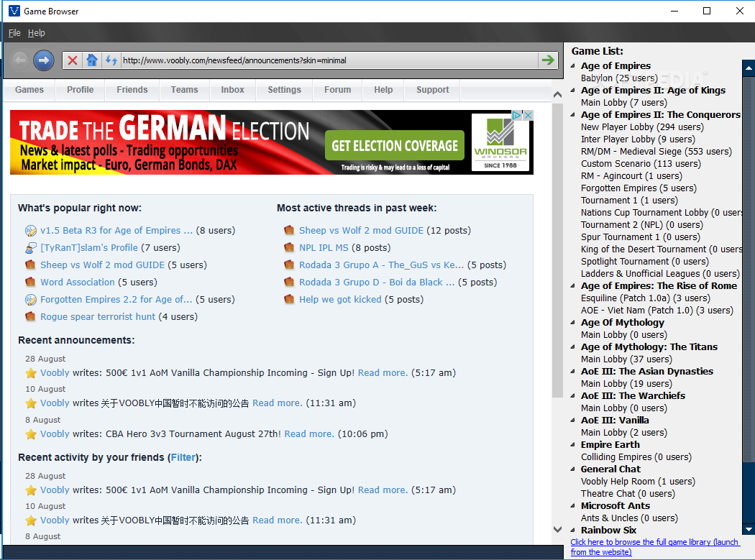
Task: Switch to the Profile tab
Action: pos(81,90)
